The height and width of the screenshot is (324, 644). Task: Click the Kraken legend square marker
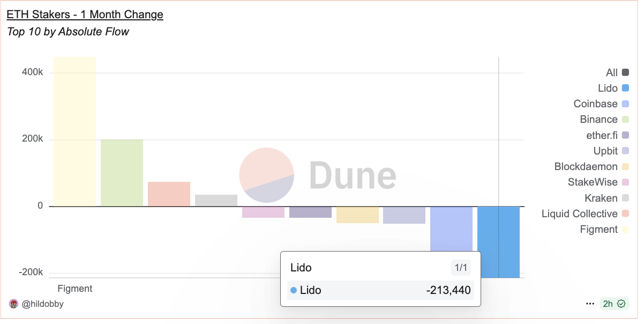click(x=626, y=198)
